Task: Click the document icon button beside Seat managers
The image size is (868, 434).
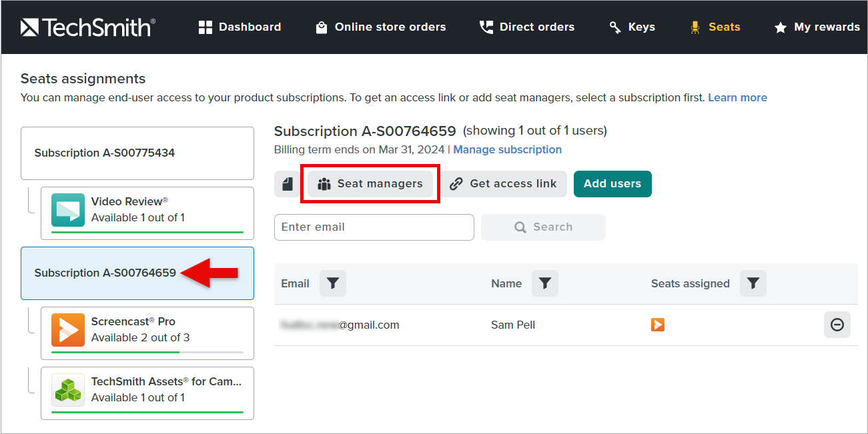Action: point(287,184)
